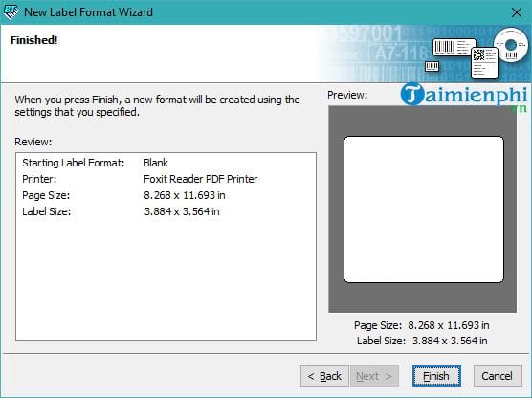
Task: Click the 'Blank' value in review list
Action: click(156, 163)
